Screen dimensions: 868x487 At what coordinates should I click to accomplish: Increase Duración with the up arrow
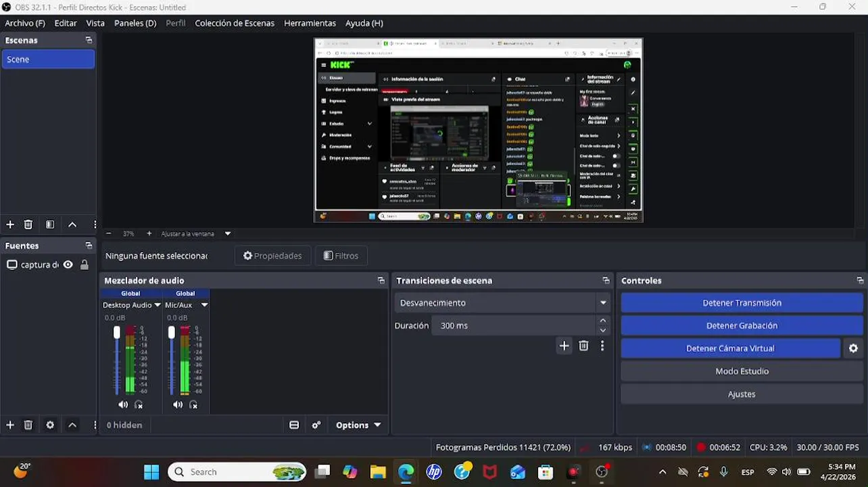(x=602, y=321)
